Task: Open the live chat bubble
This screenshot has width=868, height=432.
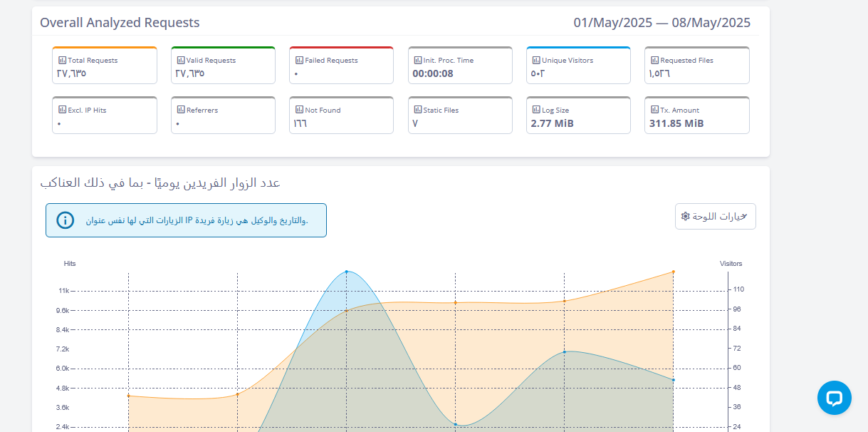Action: pos(835,398)
